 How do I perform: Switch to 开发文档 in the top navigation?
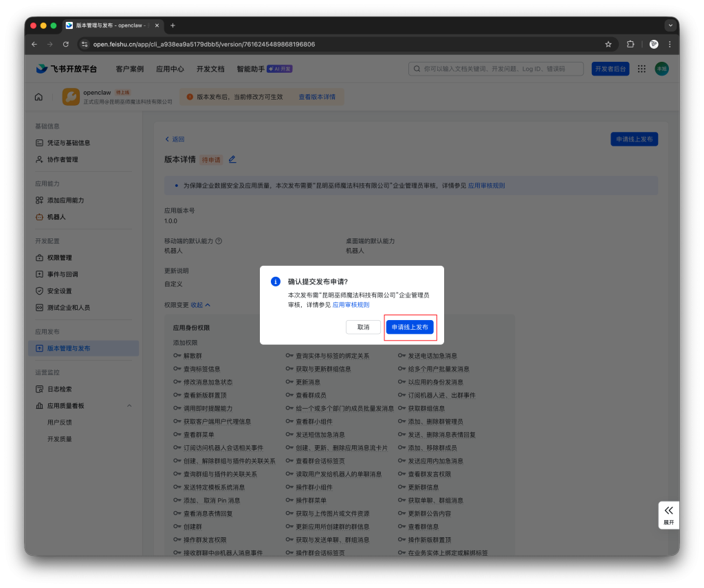pos(210,69)
